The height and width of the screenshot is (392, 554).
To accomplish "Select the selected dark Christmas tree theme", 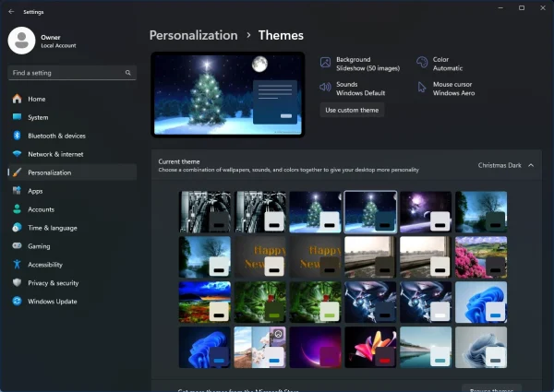I will (x=370, y=212).
